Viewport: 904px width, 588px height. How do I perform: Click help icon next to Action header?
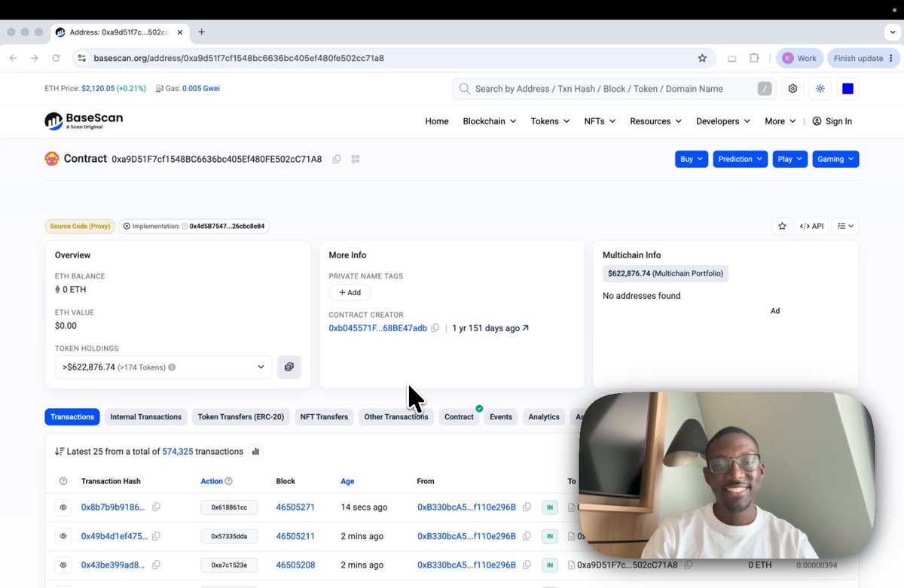click(x=228, y=481)
